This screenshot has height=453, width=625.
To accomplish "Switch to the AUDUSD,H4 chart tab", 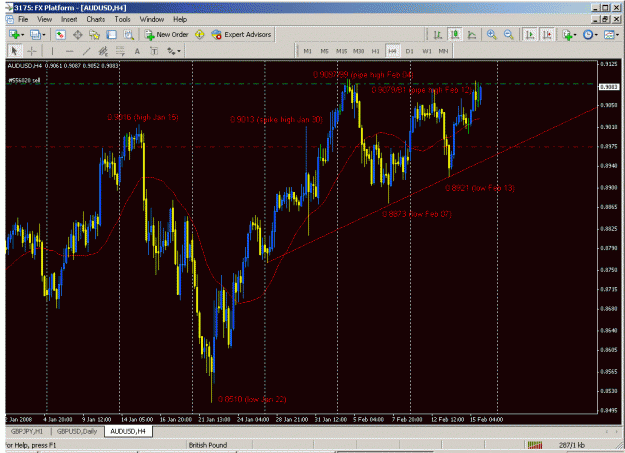I will 128,431.
